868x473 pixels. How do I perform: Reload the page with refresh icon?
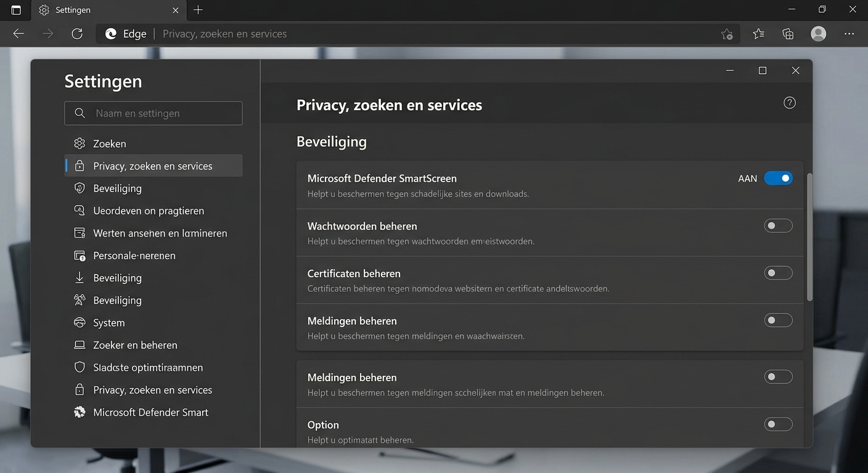(x=77, y=34)
